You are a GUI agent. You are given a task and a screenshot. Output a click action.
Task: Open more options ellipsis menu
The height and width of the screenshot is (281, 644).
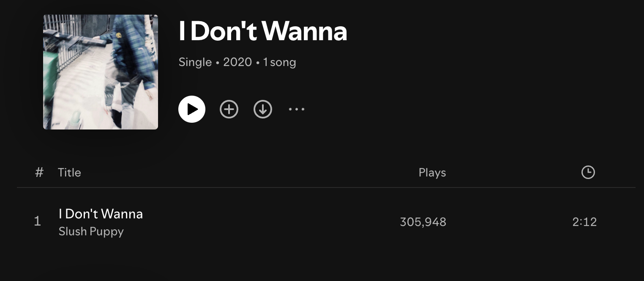(x=297, y=109)
